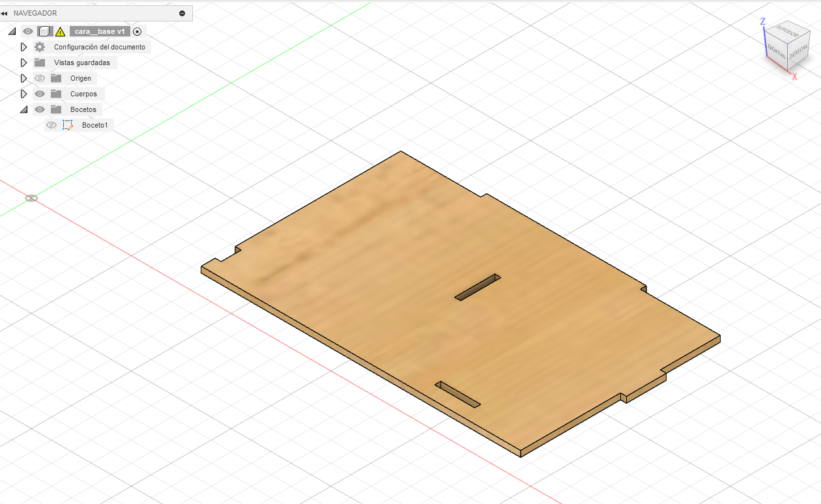Select the Origen label
Screen dimensions: 821x504
tap(81, 78)
